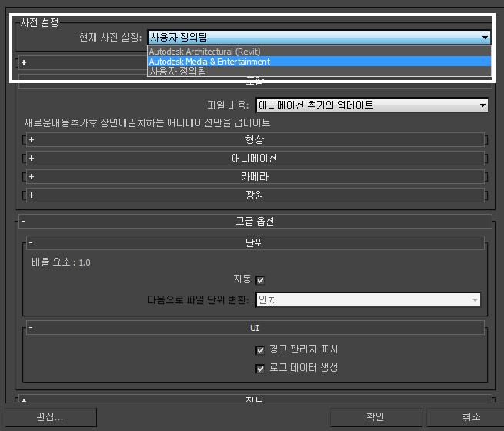Choose Autodesk Media & Entertainment preset
Screen dimensions: 504x431
point(319,62)
